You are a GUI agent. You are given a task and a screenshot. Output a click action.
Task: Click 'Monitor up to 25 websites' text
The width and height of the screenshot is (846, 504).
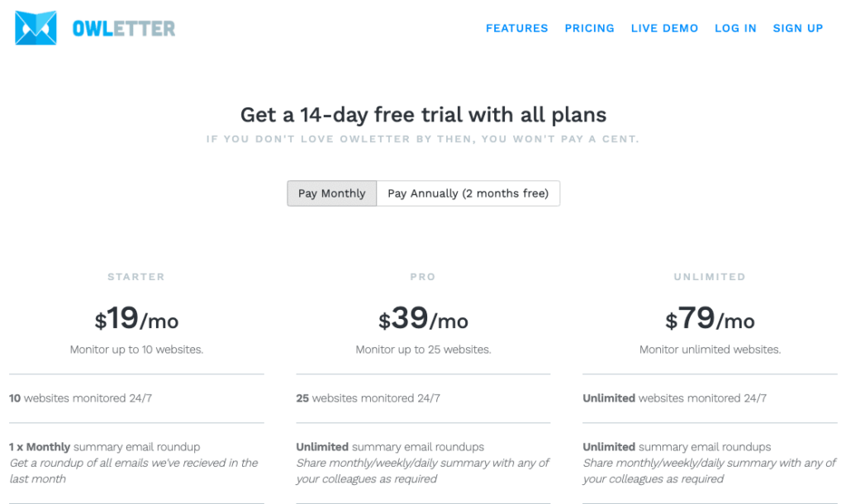point(423,349)
